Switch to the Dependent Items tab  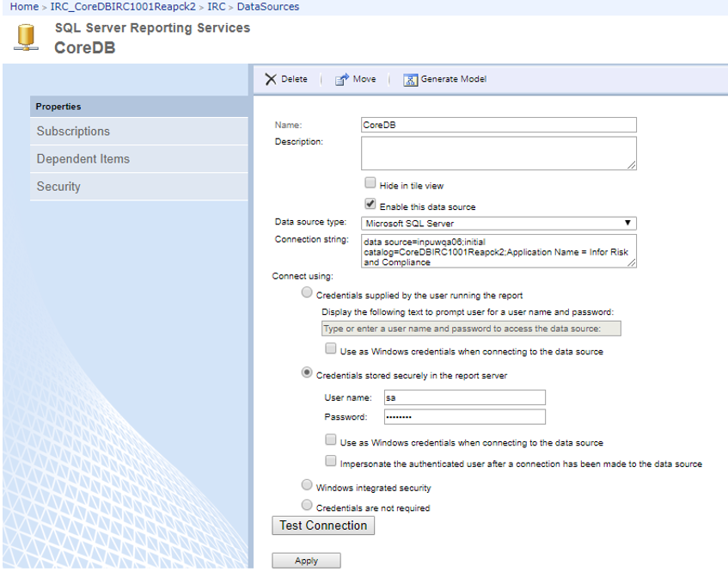(83, 159)
